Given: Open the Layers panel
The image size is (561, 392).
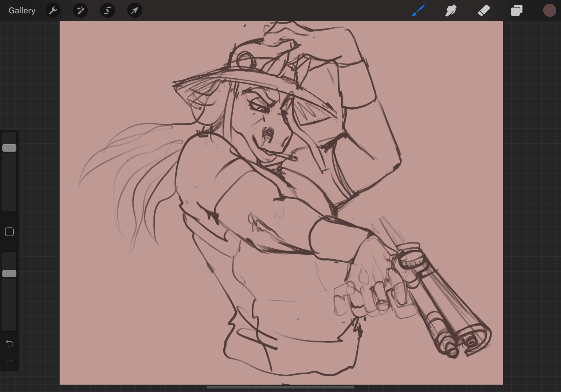Looking at the screenshot, I should coord(517,11).
